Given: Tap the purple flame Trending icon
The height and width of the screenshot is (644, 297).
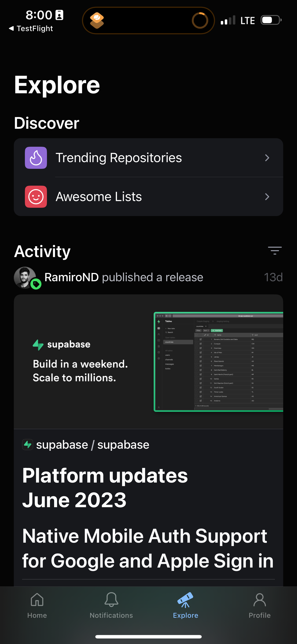Looking at the screenshot, I should [x=36, y=158].
